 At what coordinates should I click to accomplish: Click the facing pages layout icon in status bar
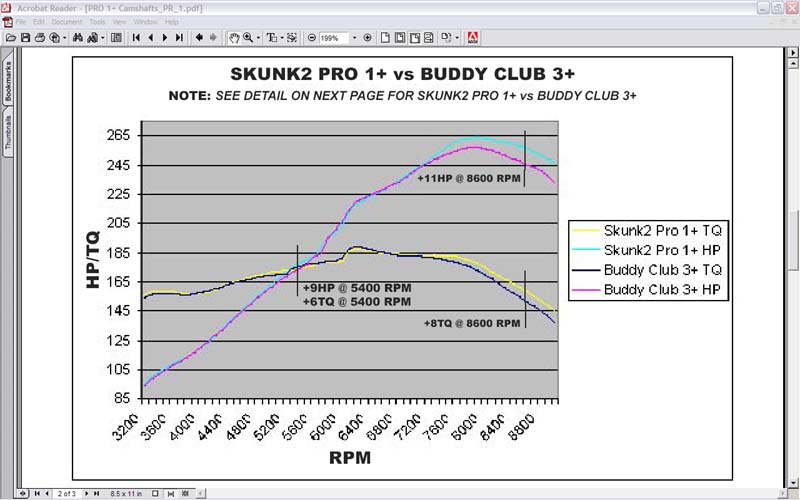pyautogui.click(x=186, y=493)
